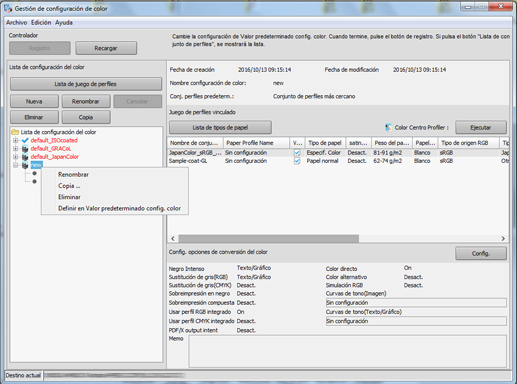Screen dimensions: 517x384
Task: Click the profile icon beside default_GRACoL
Action: pos(25,149)
